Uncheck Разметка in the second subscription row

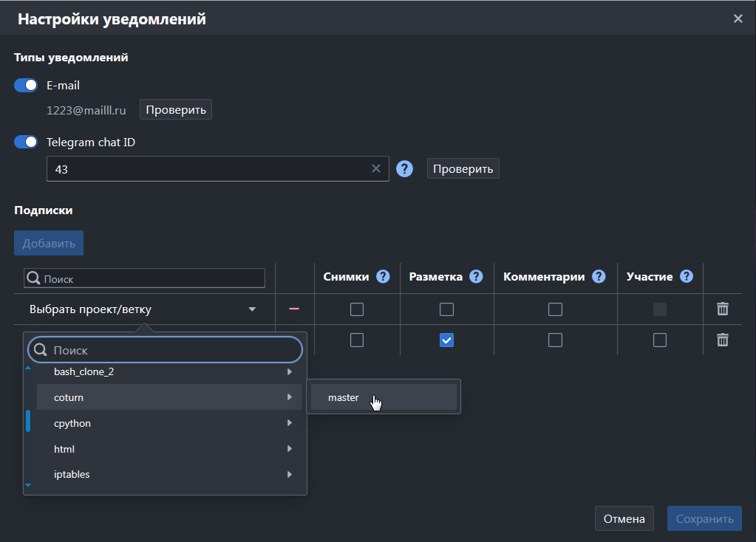coord(446,340)
